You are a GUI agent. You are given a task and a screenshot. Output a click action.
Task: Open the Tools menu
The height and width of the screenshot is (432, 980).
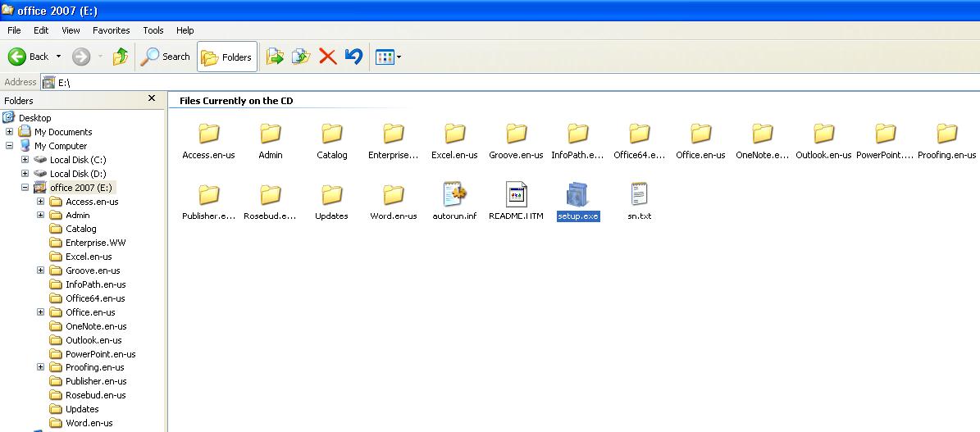click(153, 30)
